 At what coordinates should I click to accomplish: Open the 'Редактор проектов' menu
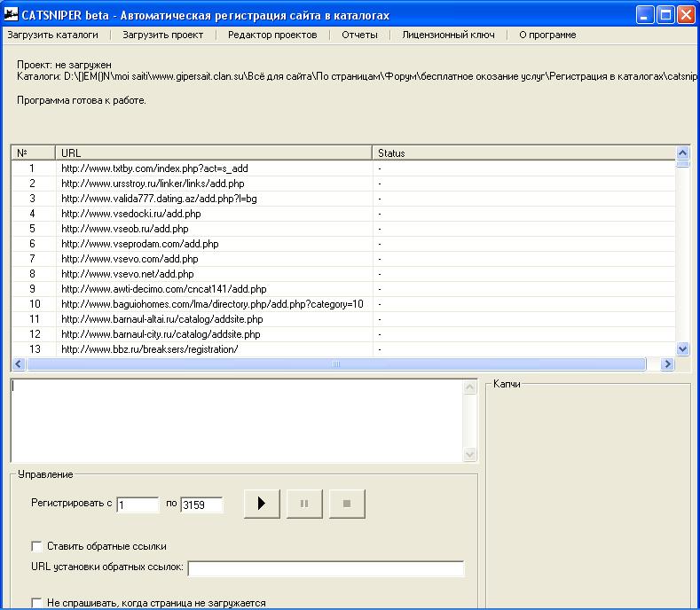(272, 35)
